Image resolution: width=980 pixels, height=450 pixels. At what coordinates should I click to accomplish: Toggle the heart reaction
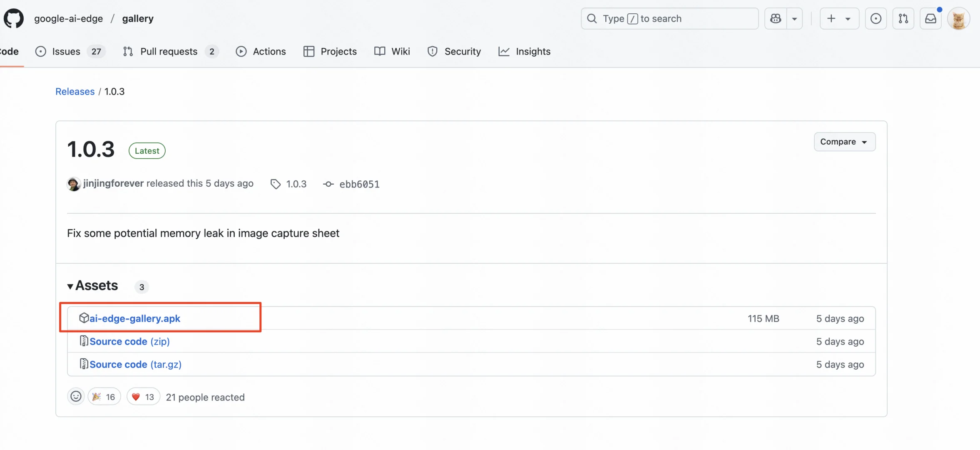(x=143, y=397)
